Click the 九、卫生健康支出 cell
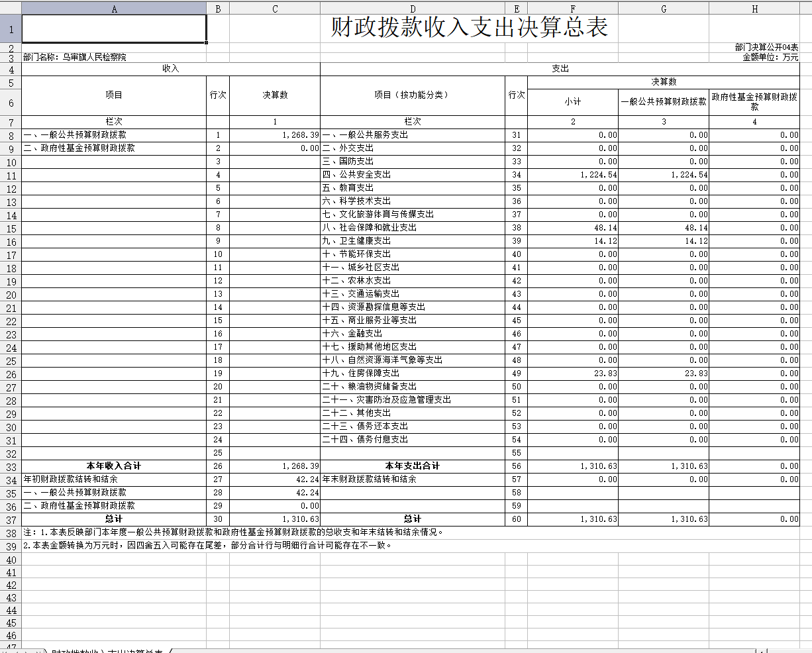Viewport: 812px width, 653px height. click(413, 241)
